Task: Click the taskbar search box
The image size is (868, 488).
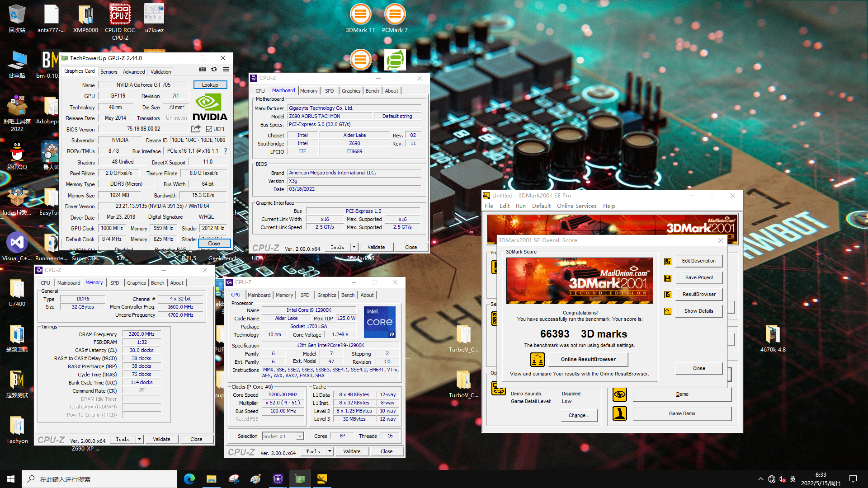Action: [x=99, y=479]
